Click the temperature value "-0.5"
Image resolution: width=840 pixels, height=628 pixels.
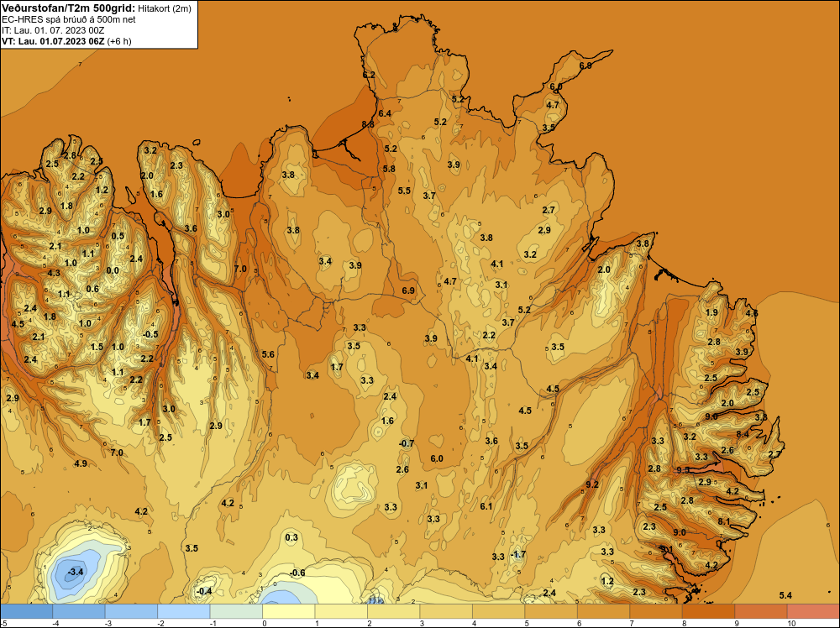[x=150, y=334]
